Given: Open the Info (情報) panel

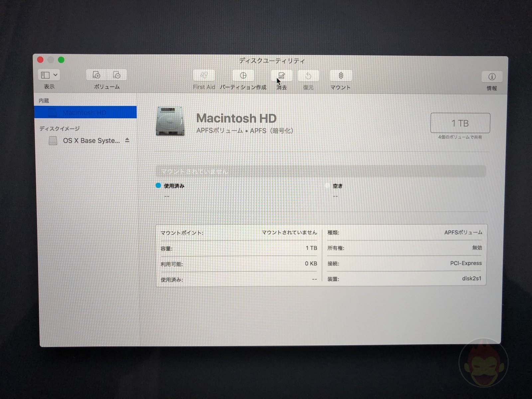Looking at the screenshot, I should (492, 77).
